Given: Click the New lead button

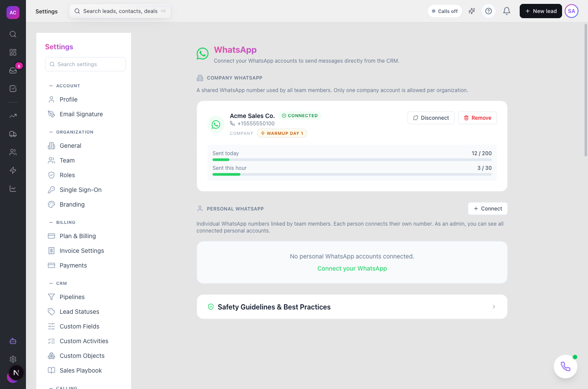Looking at the screenshot, I should coord(540,11).
